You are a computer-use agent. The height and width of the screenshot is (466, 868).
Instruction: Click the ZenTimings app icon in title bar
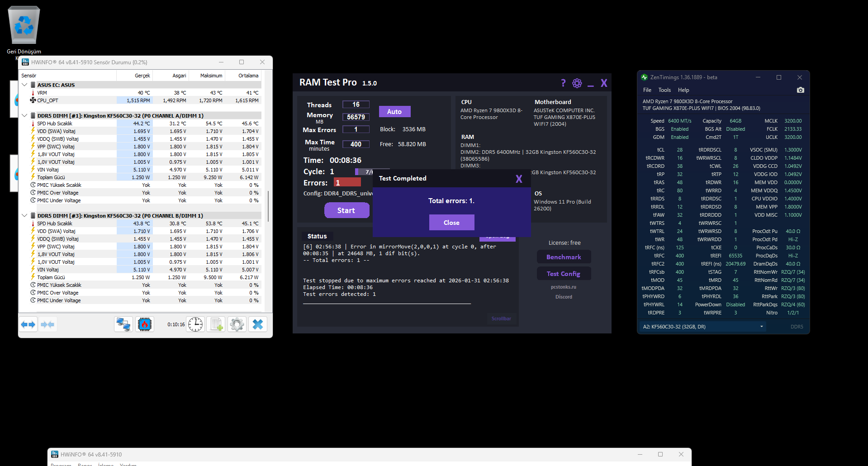click(x=644, y=77)
